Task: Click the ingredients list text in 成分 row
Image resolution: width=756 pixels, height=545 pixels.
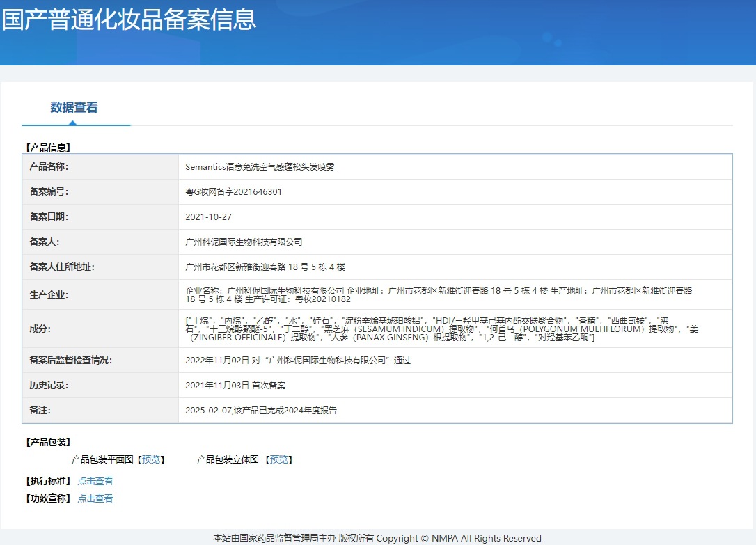Action: (441, 329)
